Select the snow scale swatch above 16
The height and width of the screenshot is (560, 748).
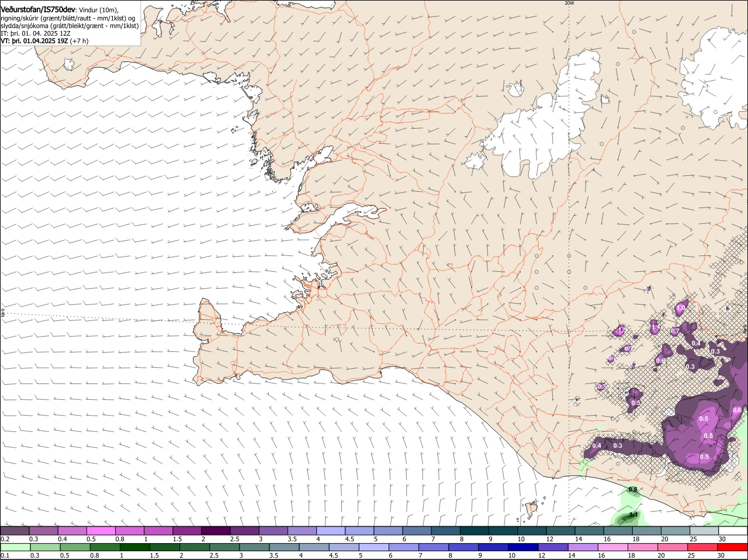tap(617, 531)
